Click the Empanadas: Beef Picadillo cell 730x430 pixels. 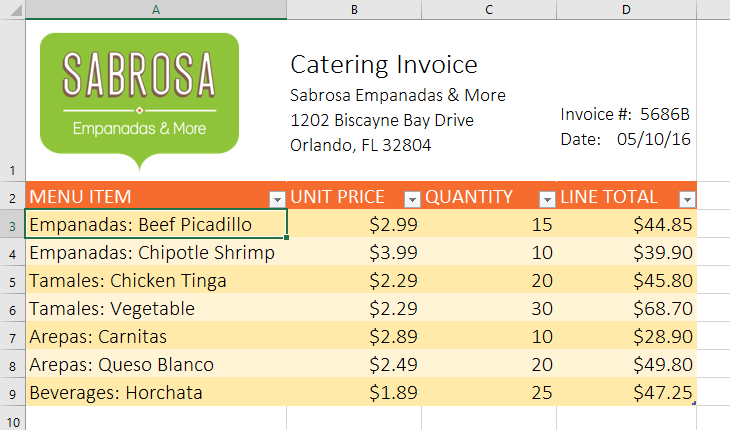click(x=155, y=224)
